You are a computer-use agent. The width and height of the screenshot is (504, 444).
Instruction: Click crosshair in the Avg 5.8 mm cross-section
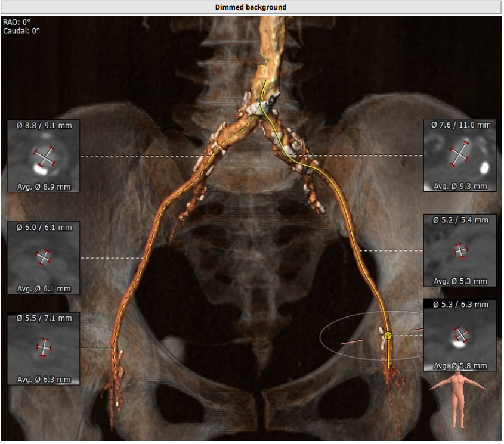pos(460,335)
